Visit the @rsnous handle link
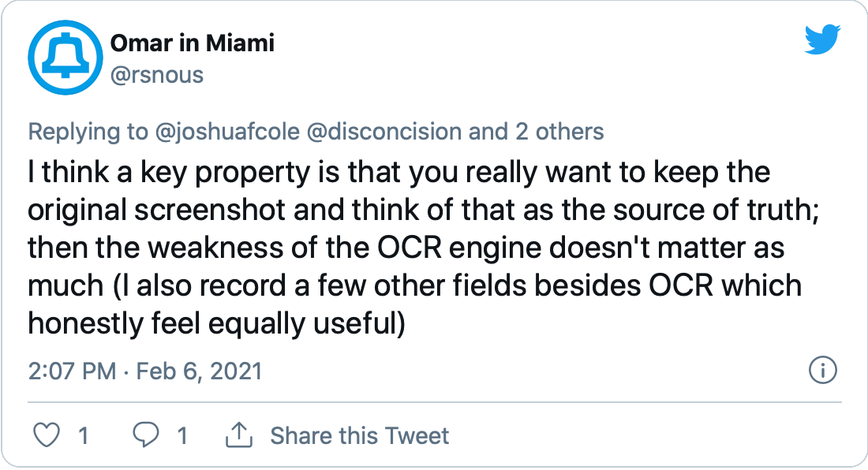This screenshot has width=868, height=470. tap(157, 75)
